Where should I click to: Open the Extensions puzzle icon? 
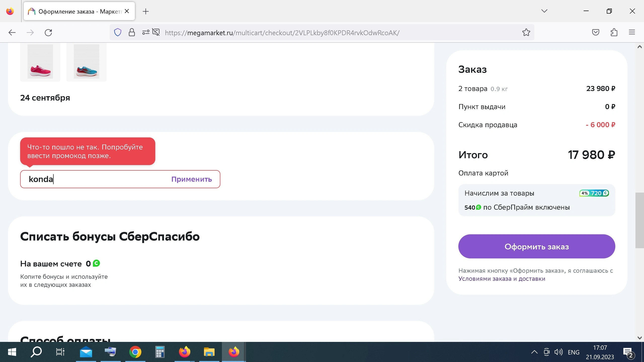(614, 32)
